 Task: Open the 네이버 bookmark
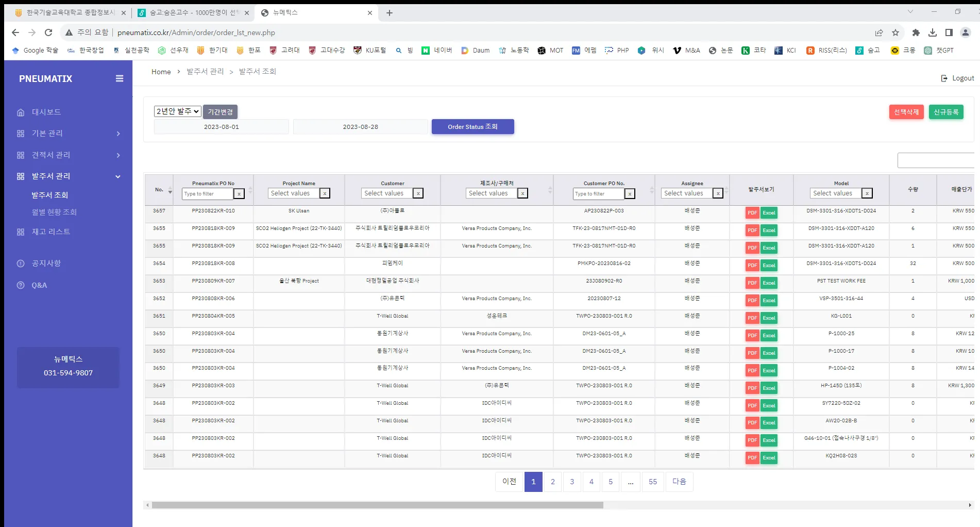coord(437,50)
